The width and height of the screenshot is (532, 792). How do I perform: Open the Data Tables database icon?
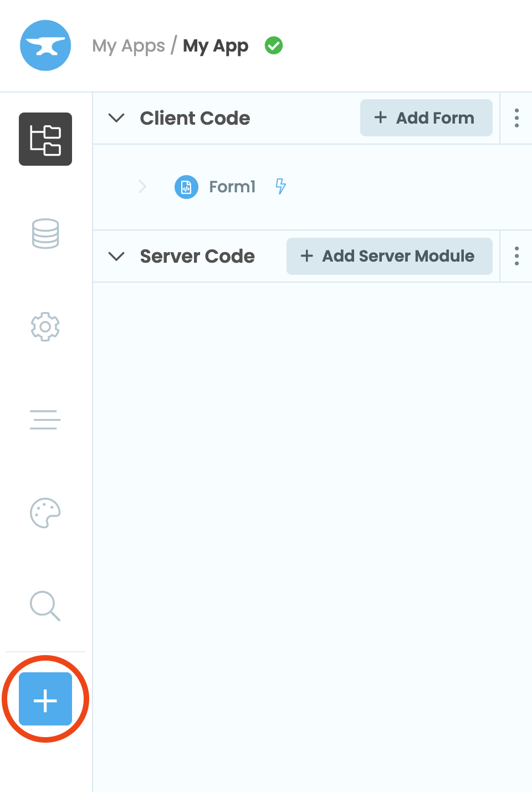45,233
